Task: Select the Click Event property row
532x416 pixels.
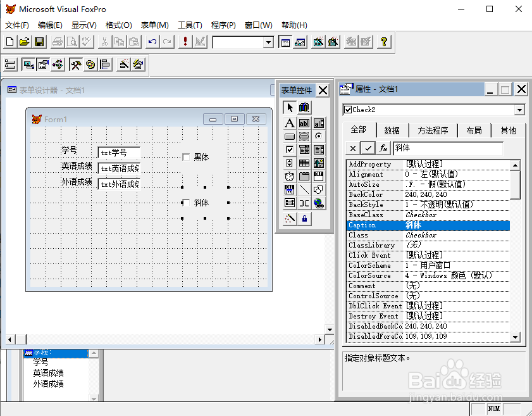Action: tap(428, 255)
